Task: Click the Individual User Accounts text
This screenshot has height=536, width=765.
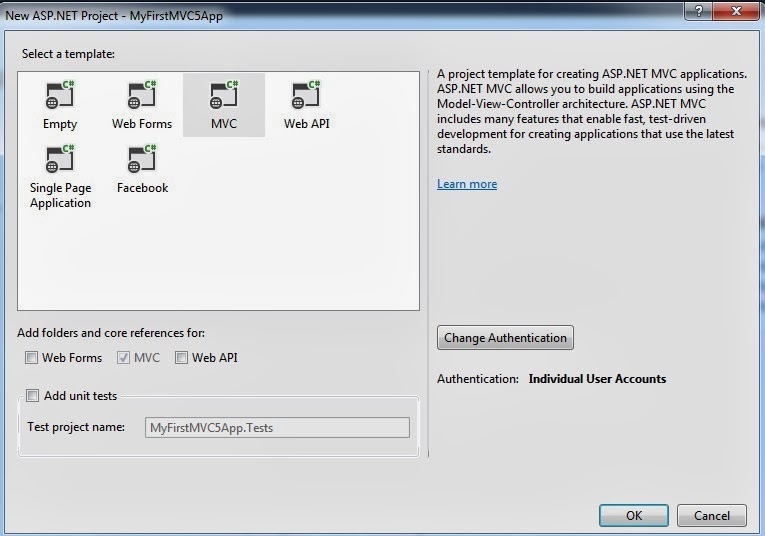Action: coord(597,379)
